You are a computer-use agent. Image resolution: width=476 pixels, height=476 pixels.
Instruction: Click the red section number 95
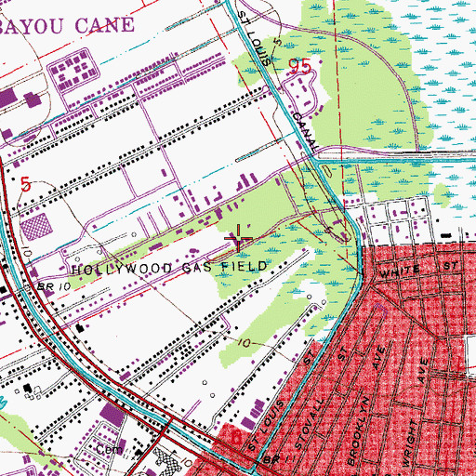click(x=299, y=66)
